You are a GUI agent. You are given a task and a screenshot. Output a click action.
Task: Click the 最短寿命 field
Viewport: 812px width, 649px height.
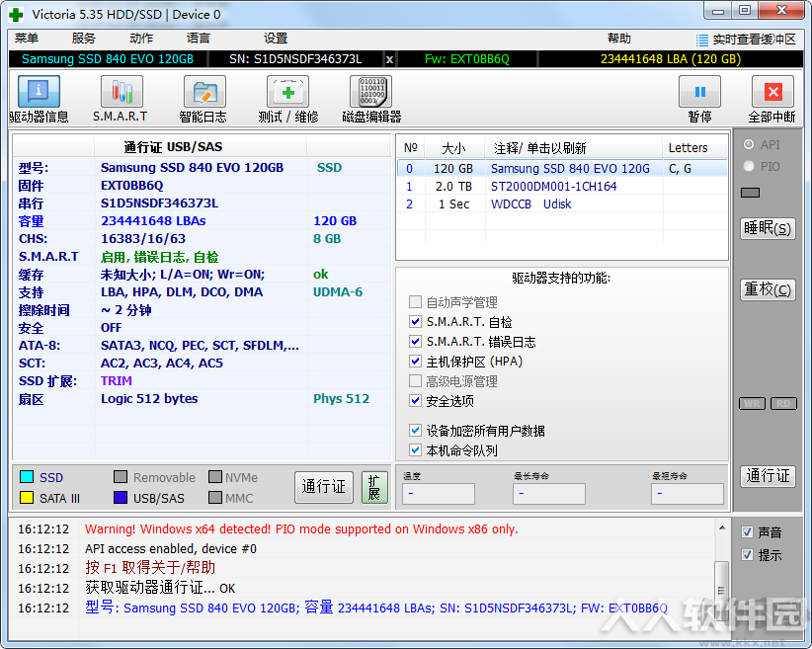tap(688, 493)
